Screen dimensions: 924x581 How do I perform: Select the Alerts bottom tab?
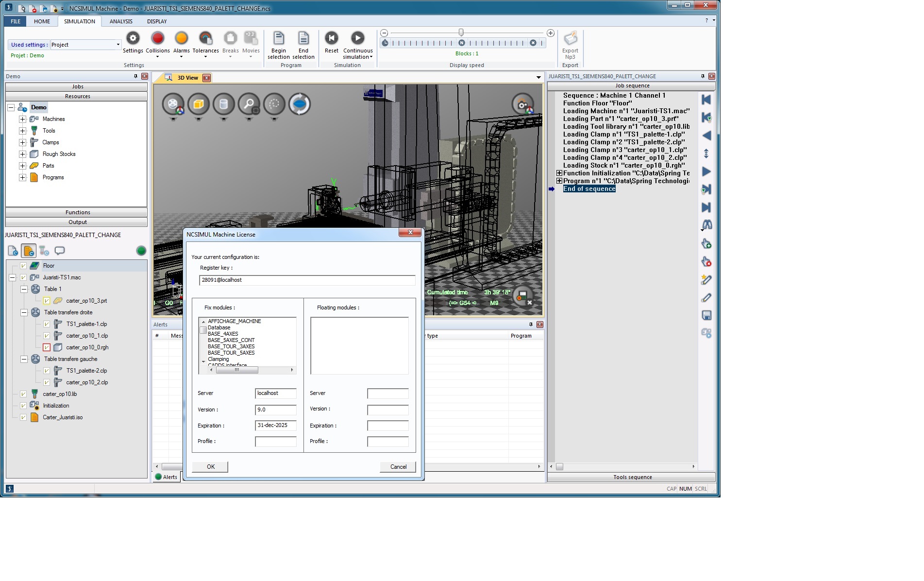click(167, 477)
